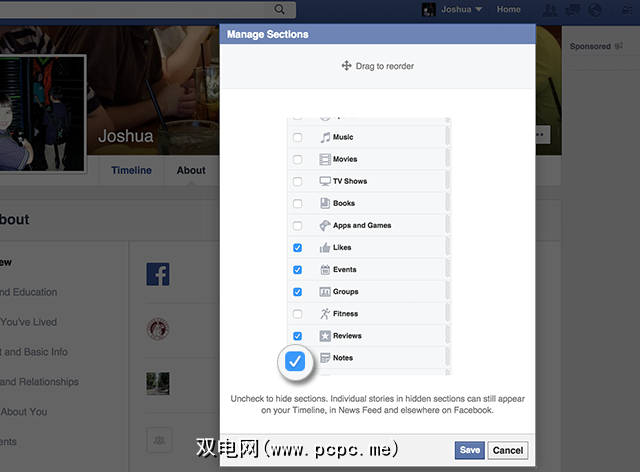Check the Fitness checkbox

coord(298,314)
